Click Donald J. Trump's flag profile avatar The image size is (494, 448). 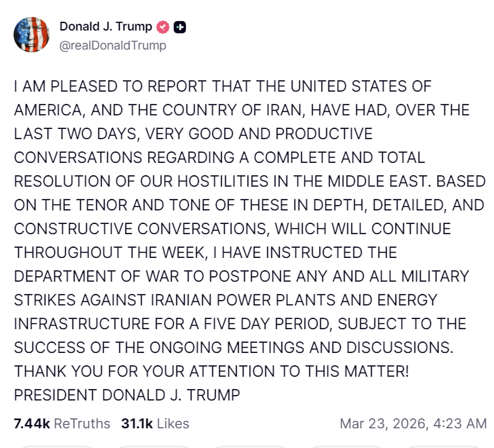click(x=31, y=35)
